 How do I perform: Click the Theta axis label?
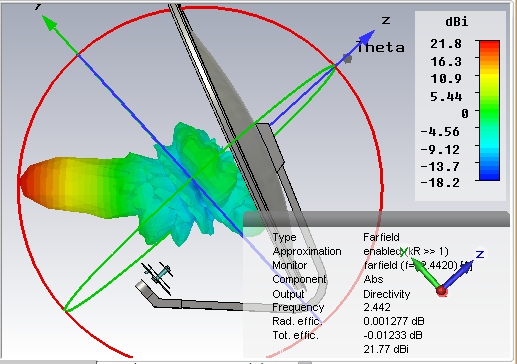point(381,48)
